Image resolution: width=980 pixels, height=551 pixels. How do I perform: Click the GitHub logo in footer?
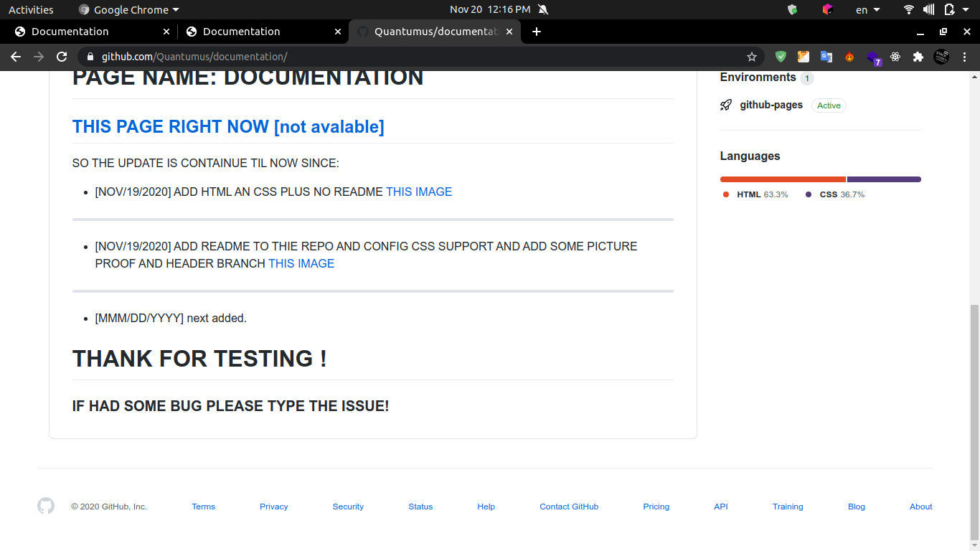tap(46, 507)
